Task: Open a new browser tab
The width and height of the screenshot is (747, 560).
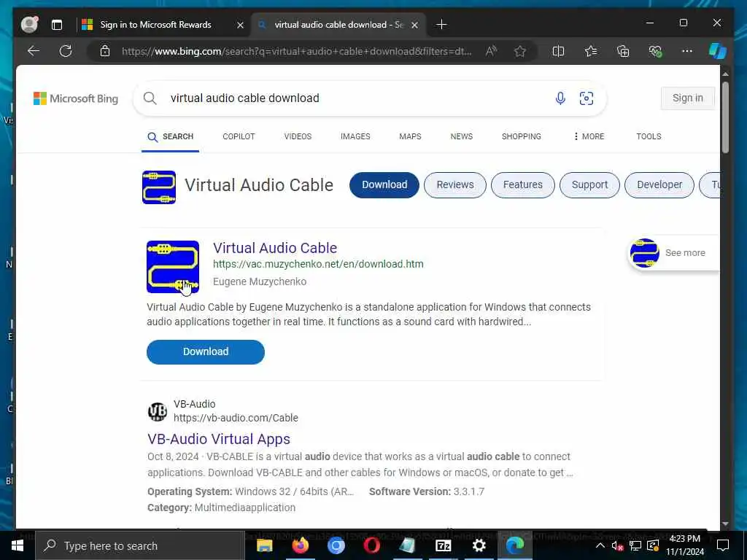Action: pyautogui.click(x=441, y=25)
